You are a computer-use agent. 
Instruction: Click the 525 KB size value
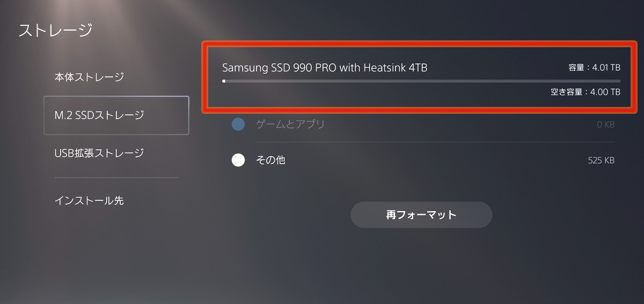tap(601, 161)
